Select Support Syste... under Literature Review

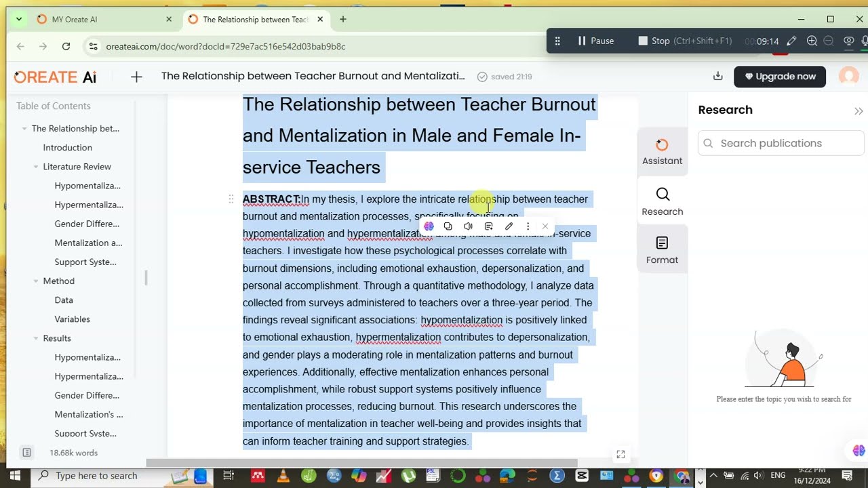pos(85,262)
